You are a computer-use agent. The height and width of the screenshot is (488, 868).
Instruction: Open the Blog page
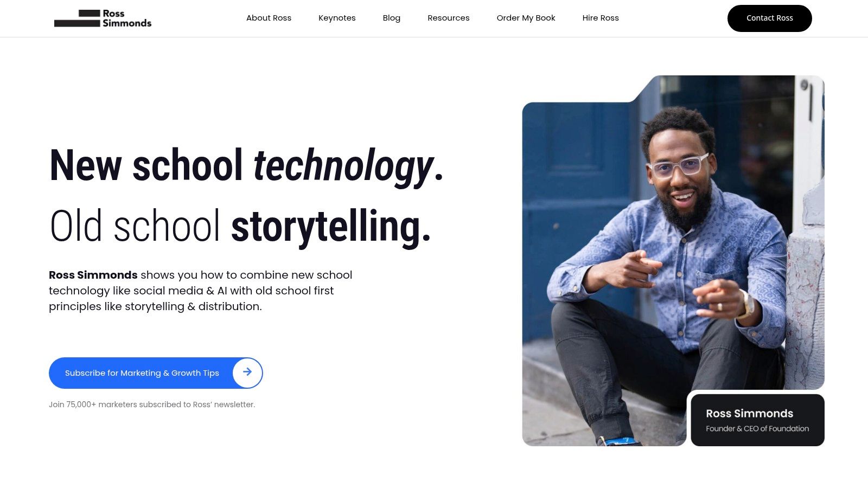[x=392, y=18]
